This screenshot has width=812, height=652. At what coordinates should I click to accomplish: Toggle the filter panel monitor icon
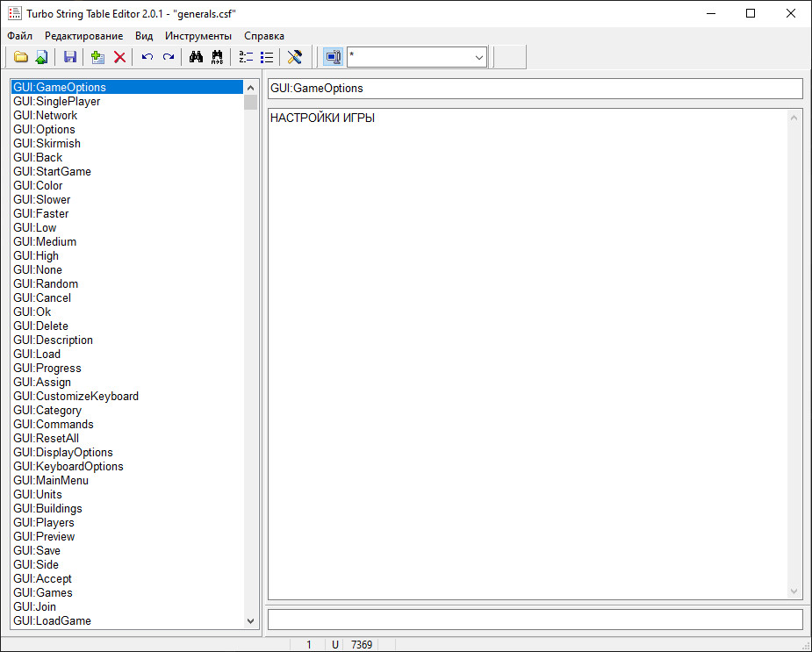333,57
